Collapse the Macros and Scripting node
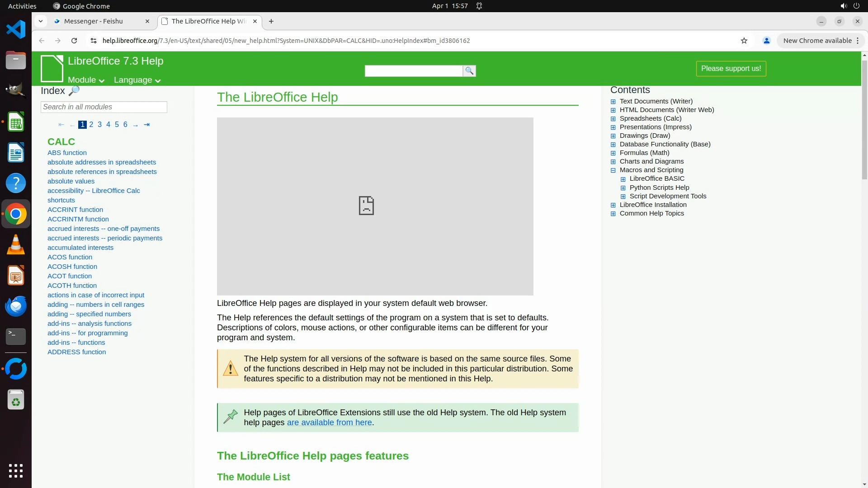Viewport: 868px width, 488px height. 613,170
